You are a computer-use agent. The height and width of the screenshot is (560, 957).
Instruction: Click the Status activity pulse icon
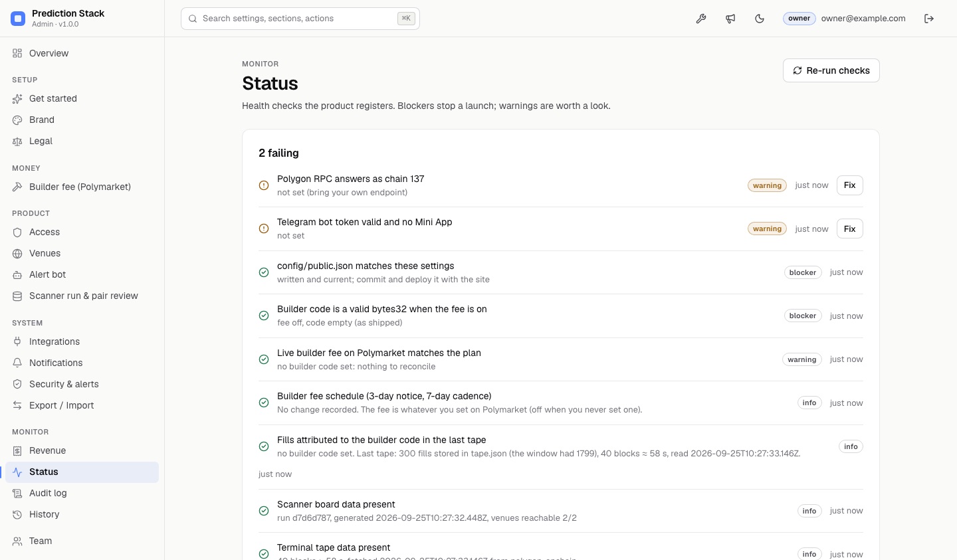click(17, 472)
